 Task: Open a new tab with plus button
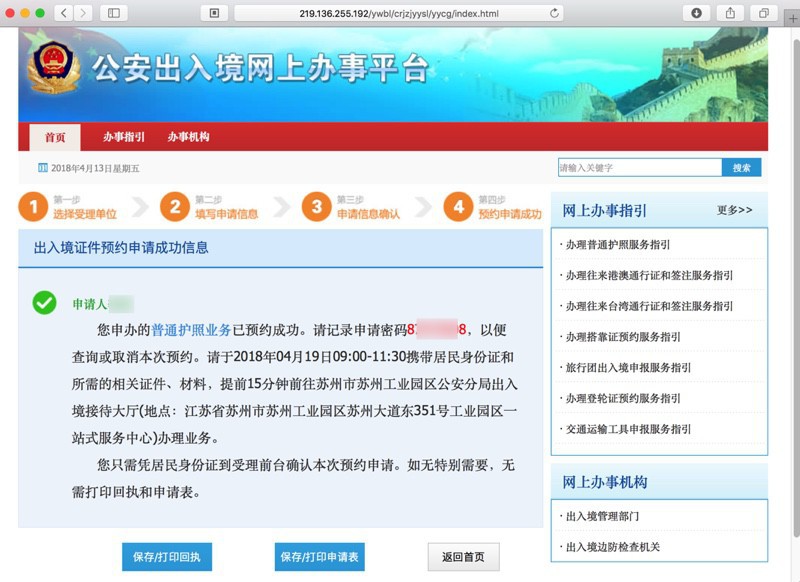coord(792,18)
